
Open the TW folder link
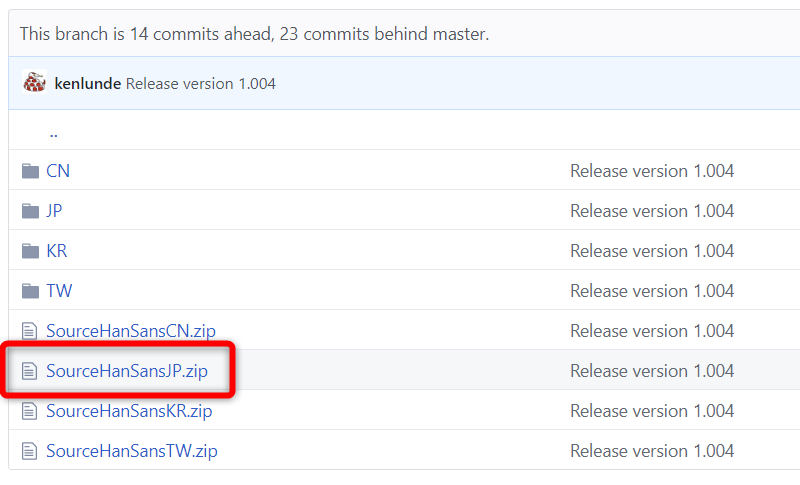tap(59, 291)
